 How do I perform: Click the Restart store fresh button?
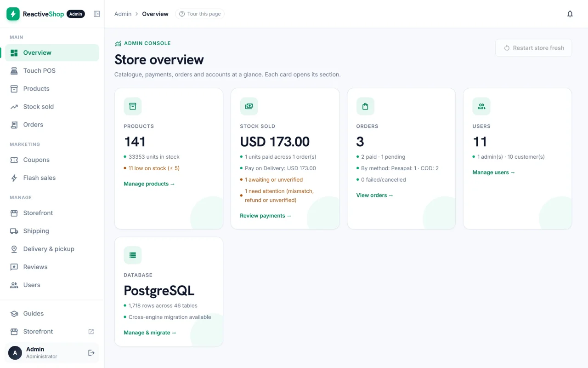[534, 48]
